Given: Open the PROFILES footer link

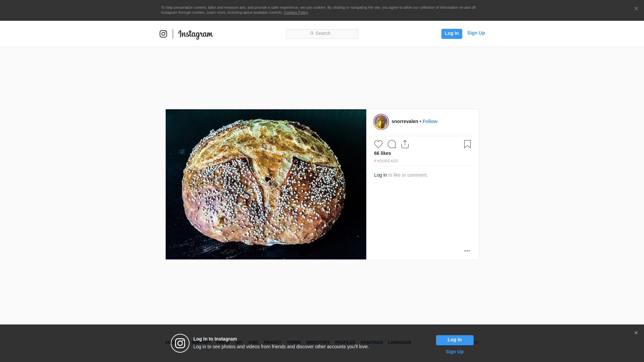Looking at the screenshot, I should pyautogui.click(x=345, y=343).
